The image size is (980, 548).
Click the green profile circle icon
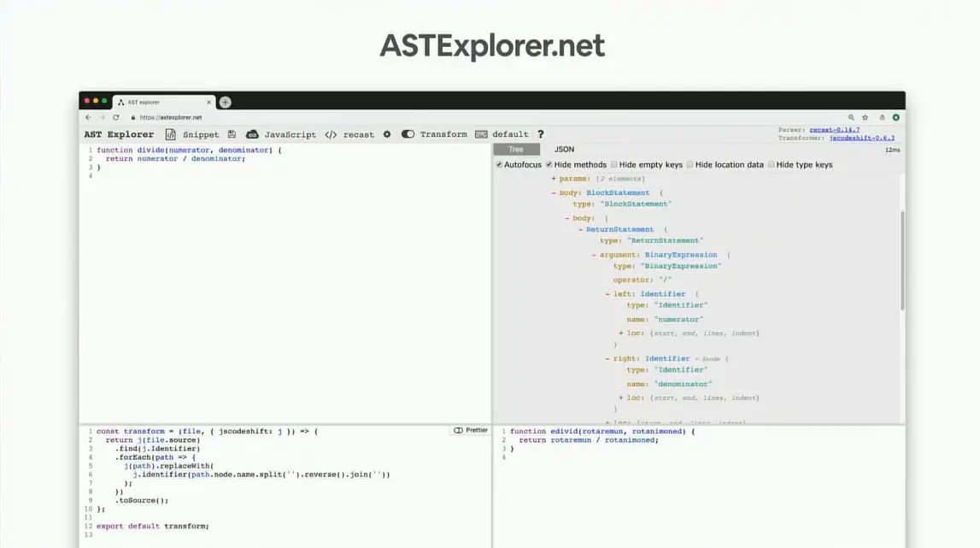click(x=895, y=117)
